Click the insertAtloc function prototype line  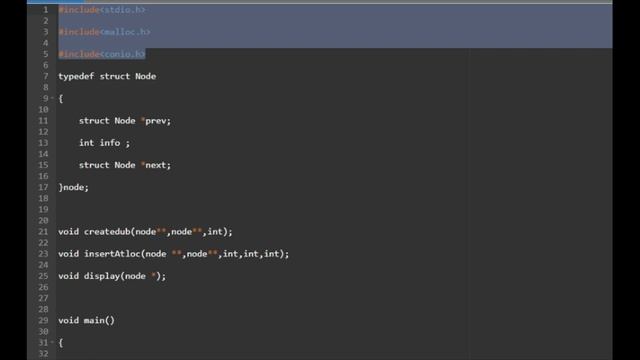coord(173,254)
